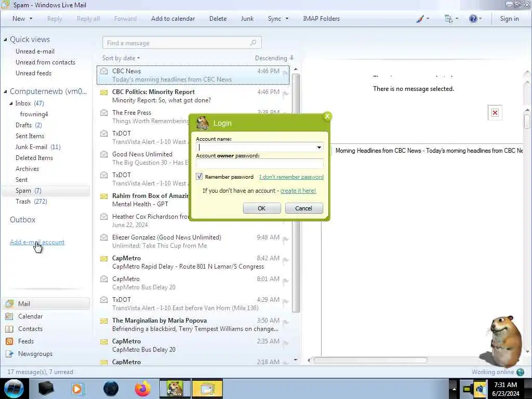Click the magnifier icon in the search box
Viewport: 532px width, 399px height.
[x=253, y=43]
